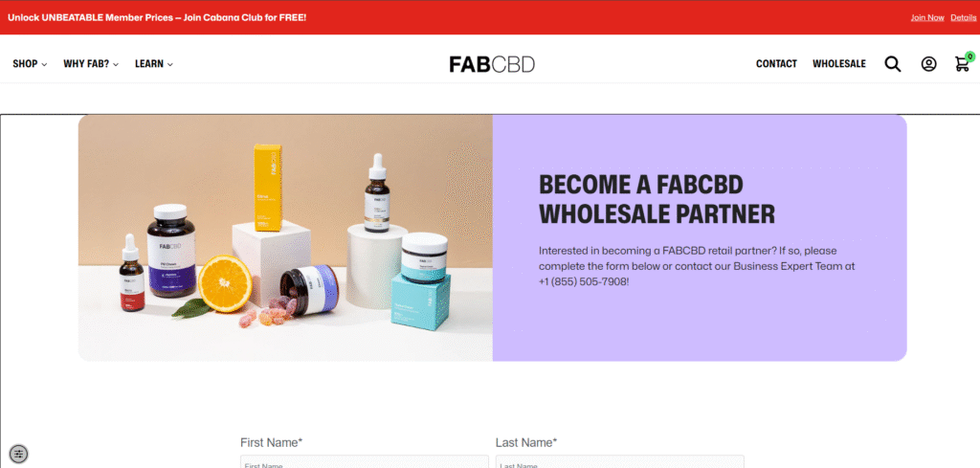Click the BECOME A FABCBD WHOLESALE PARTNER heading

click(657, 199)
